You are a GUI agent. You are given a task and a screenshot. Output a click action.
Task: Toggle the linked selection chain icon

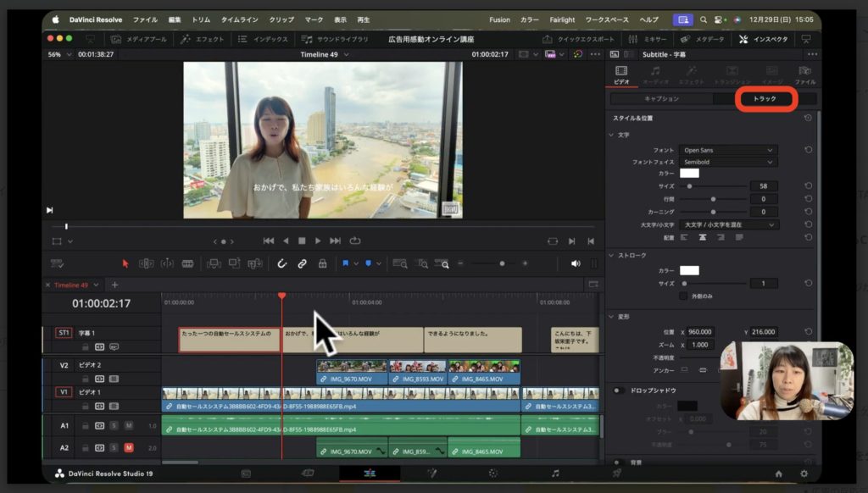tap(302, 263)
